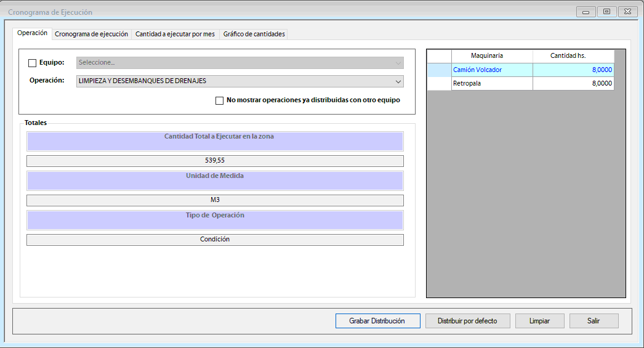
Task: Open the Cronograma de ejecución tab
Action: [91, 34]
